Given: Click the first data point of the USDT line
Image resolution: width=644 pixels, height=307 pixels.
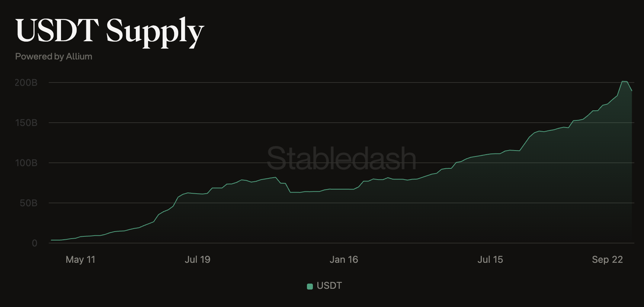Looking at the screenshot, I should click(x=51, y=240).
